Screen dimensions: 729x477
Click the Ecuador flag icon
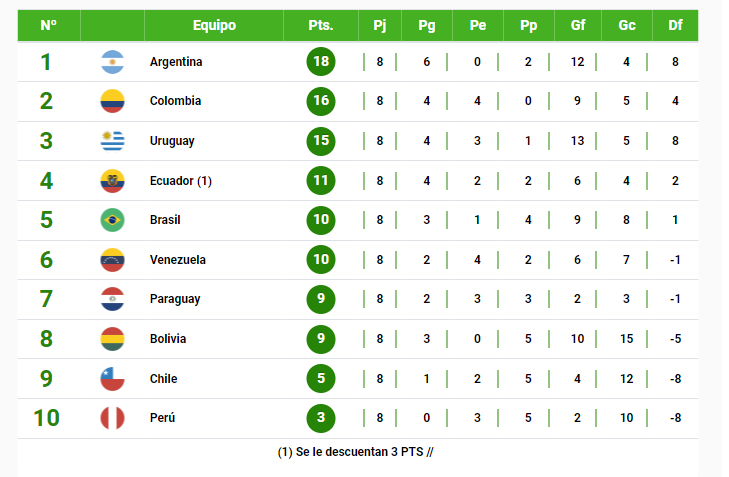(x=112, y=181)
